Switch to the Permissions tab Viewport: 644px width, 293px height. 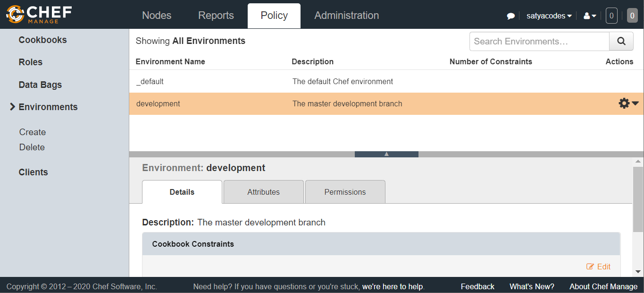point(345,192)
